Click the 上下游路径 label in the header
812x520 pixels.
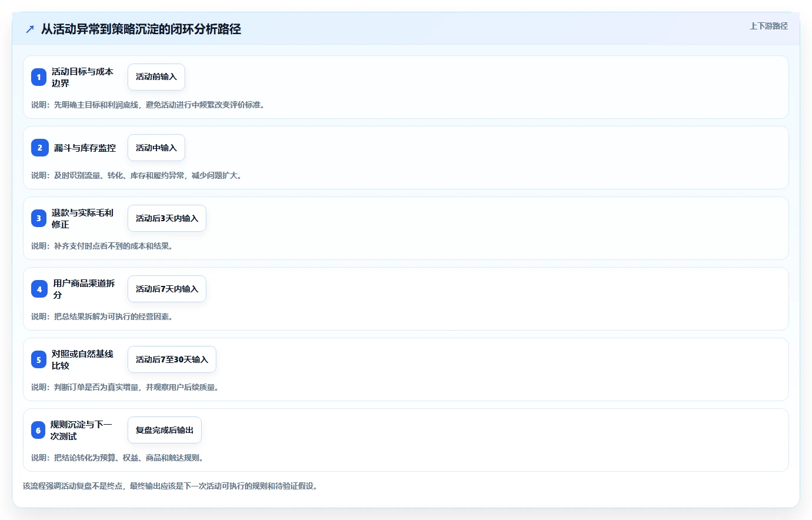pyautogui.click(x=768, y=26)
